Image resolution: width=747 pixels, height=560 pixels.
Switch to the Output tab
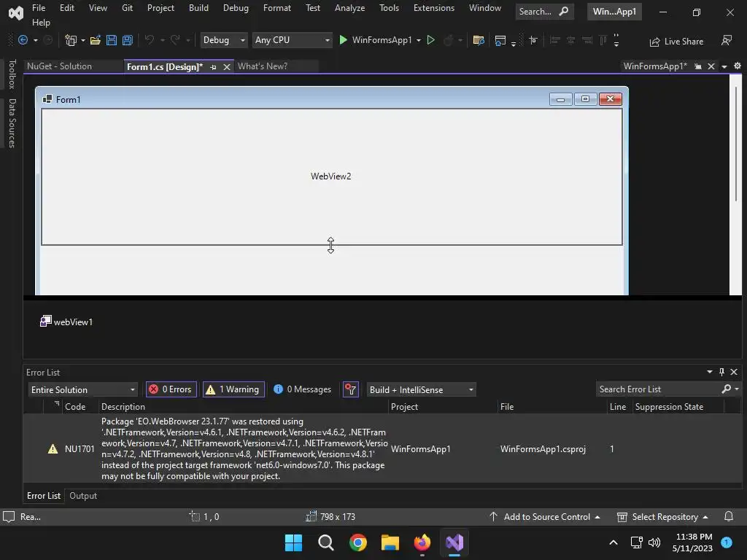click(x=83, y=496)
